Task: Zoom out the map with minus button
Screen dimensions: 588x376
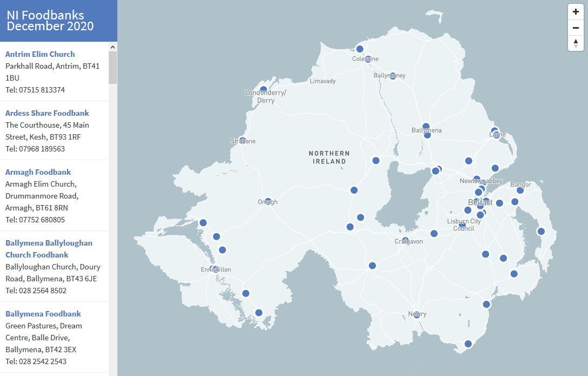Action: pyautogui.click(x=576, y=28)
